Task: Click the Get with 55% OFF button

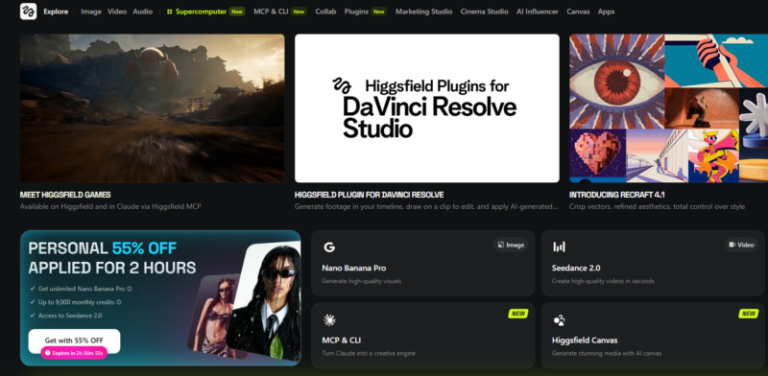Action: point(74,340)
